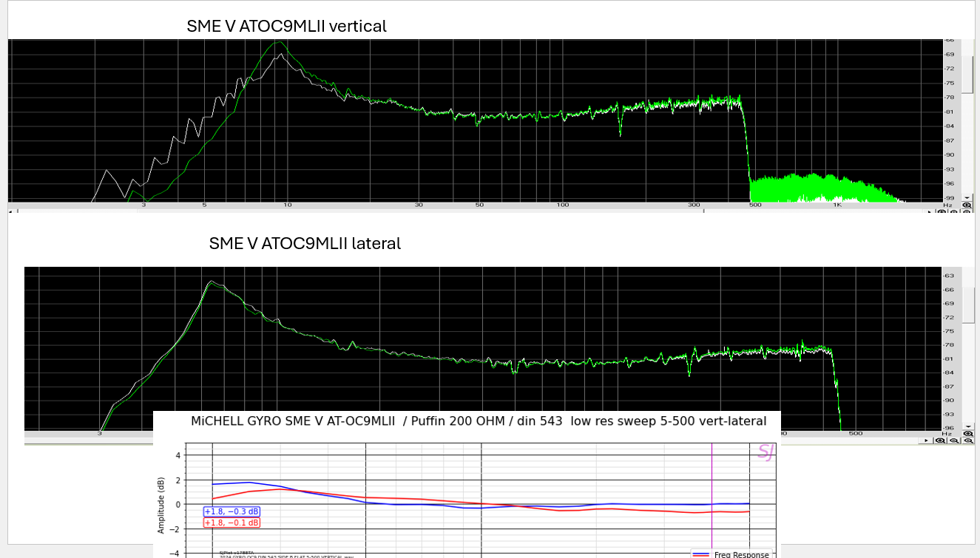Click the magenta vertical marker line in the bottom plot
This screenshot has width=980, height=558.
click(x=712, y=495)
